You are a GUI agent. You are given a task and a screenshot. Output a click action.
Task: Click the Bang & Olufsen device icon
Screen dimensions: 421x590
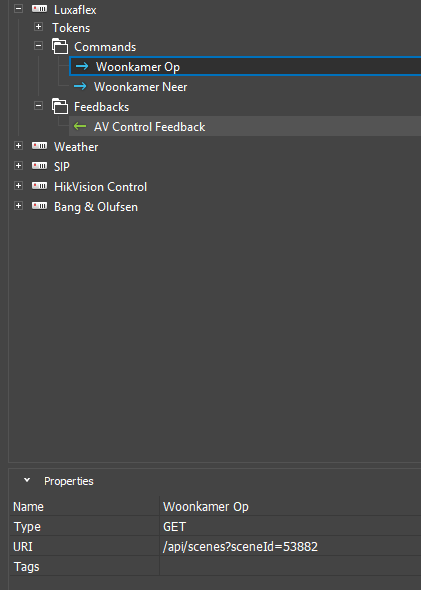(x=40, y=206)
